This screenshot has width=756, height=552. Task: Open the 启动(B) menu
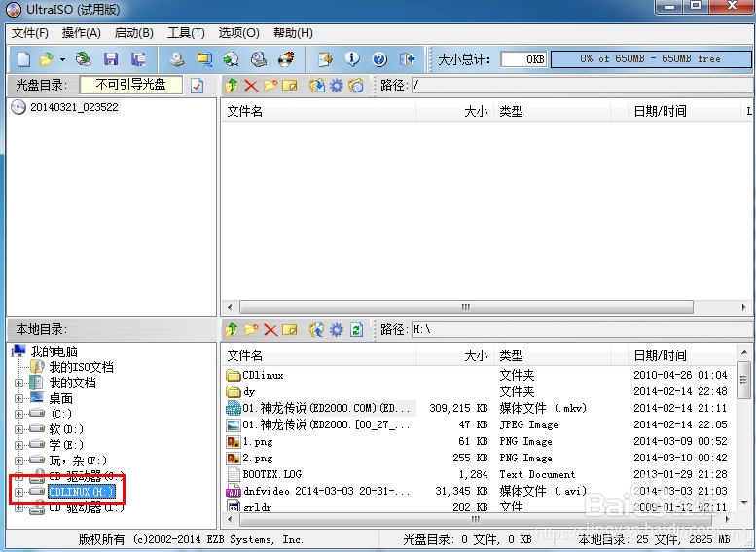[x=134, y=33]
